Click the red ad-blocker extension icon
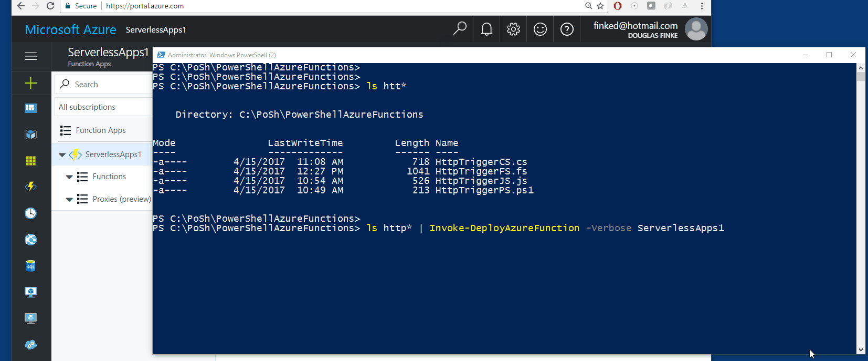Viewport: 868px width, 361px height. [x=618, y=6]
